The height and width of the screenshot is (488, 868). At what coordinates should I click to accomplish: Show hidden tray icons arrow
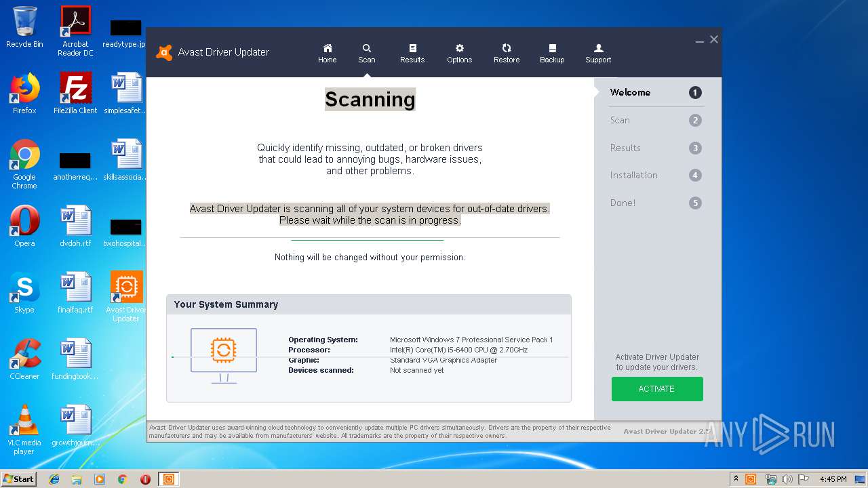pyautogui.click(x=736, y=479)
